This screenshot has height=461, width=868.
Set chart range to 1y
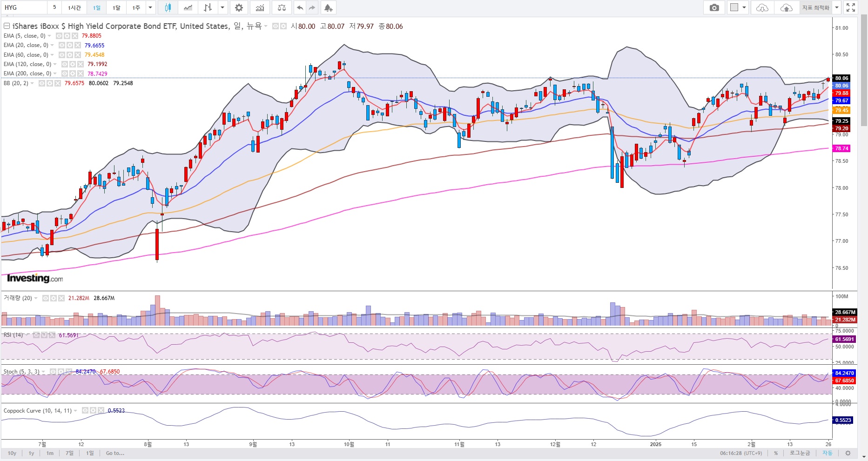tap(32, 453)
